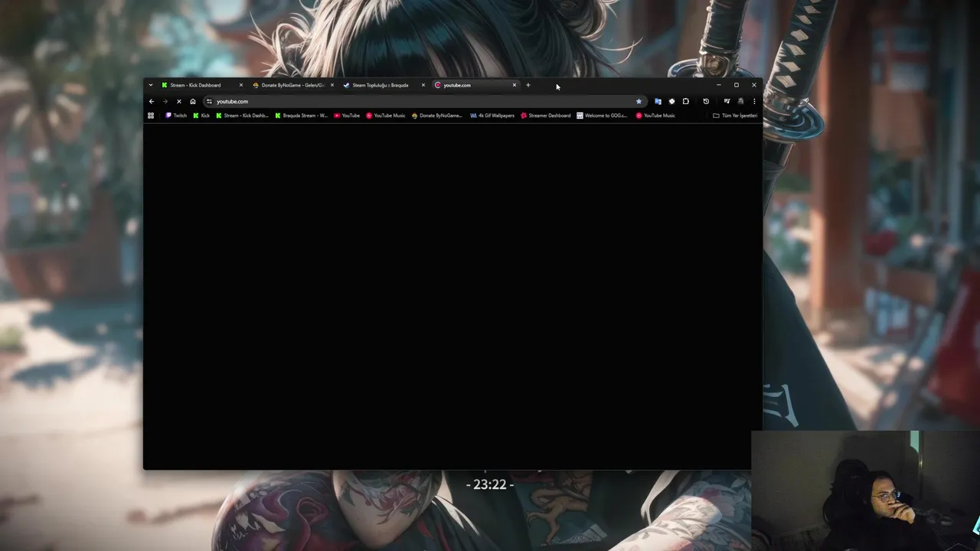Toggle the bookmark star for this page
Image resolution: width=980 pixels, height=551 pixels.
click(639, 101)
